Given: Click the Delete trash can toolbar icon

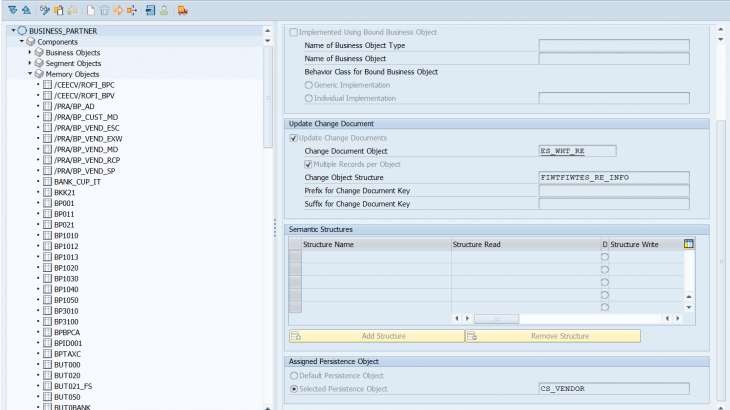Looking at the screenshot, I should [104, 10].
